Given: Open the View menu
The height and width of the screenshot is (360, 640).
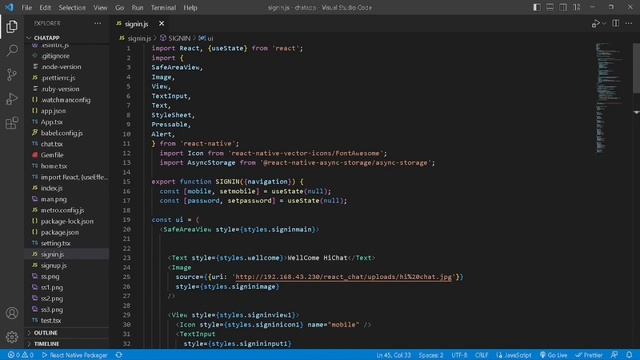Looking at the screenshot, I should 100,7.
